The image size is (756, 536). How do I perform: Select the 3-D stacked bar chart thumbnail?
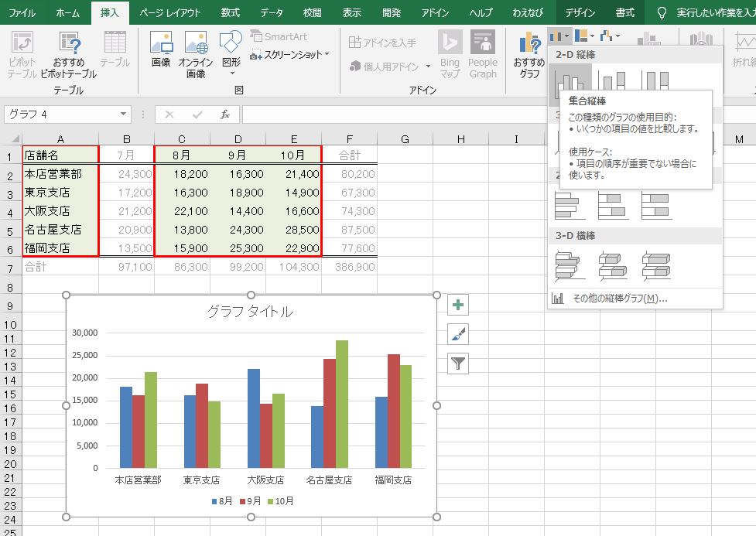click(x=612, y=266)
